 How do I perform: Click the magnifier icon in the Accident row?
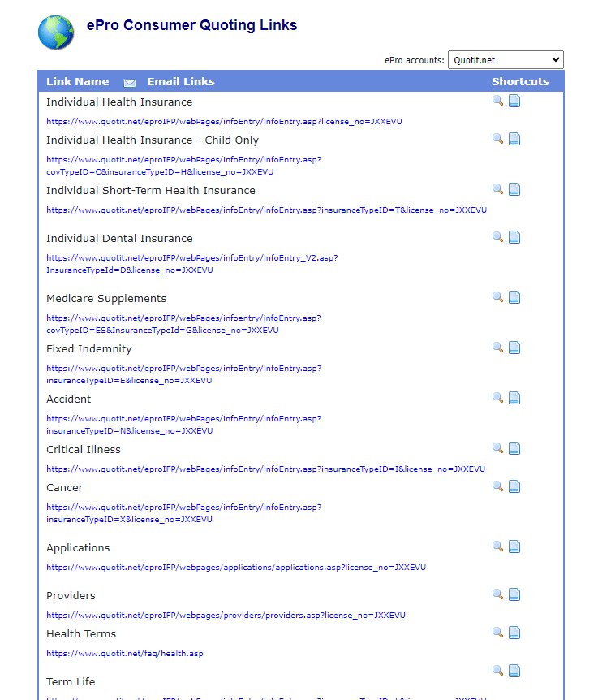point(497,398)
